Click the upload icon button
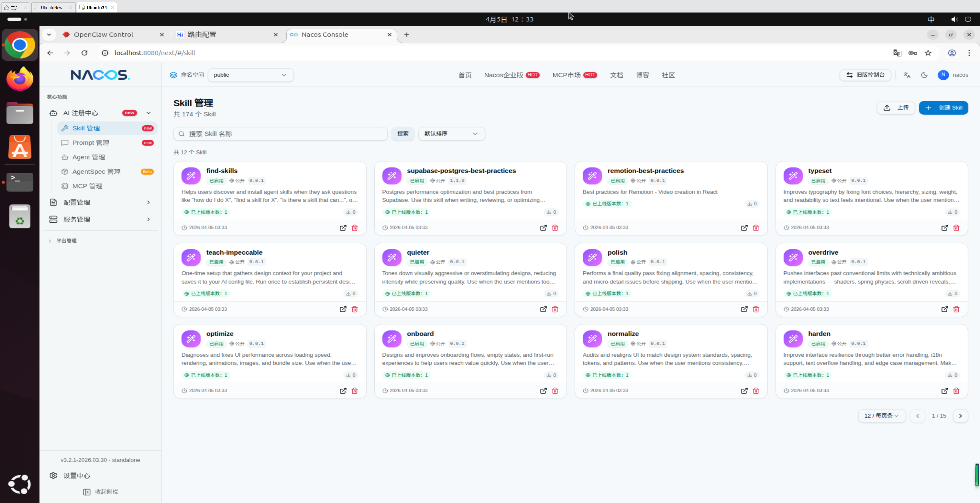 coord(896,108)
